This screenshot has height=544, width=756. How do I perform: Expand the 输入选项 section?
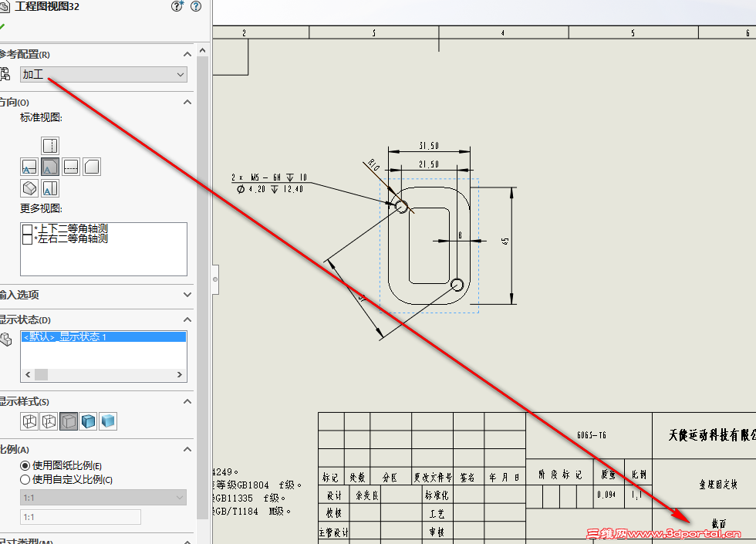coord(187,295)
